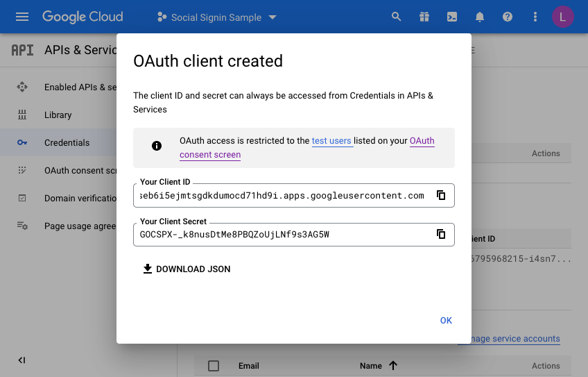Click the info icon in the notice
Screen dimensions: 588x377
click(157, 146)
